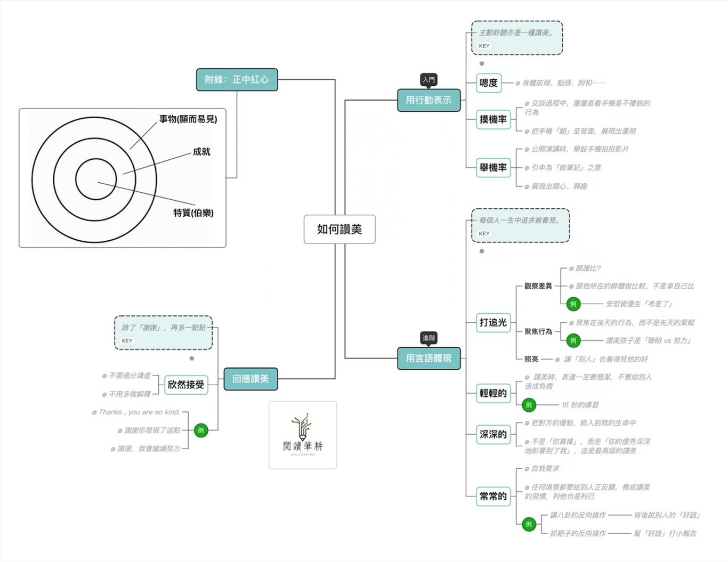Viewport: 728px width, 562px height.
Task: Select the 常常的 subtopic
Action: tap(493, 496)
